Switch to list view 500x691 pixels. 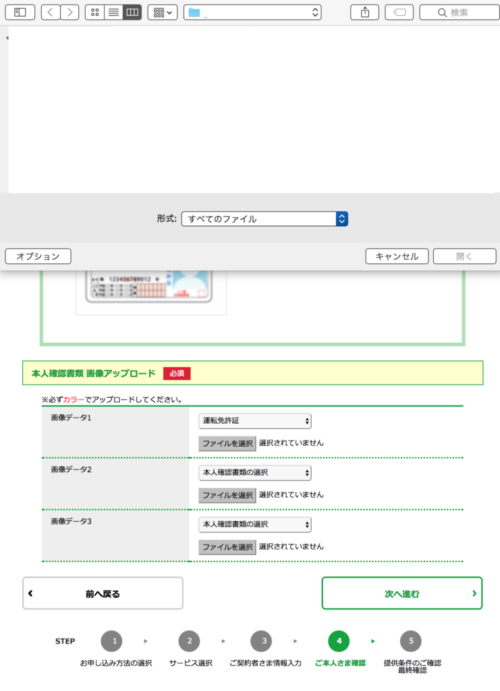click(x=114, y=12)
